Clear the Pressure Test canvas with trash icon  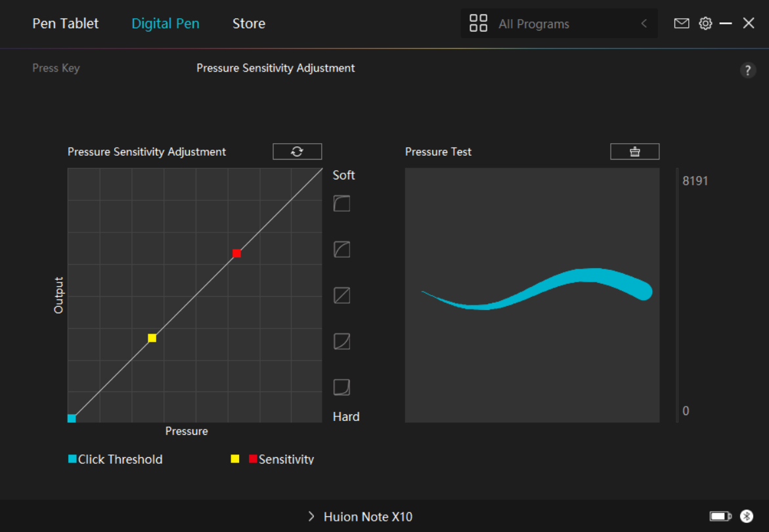[x=634, y=152]
